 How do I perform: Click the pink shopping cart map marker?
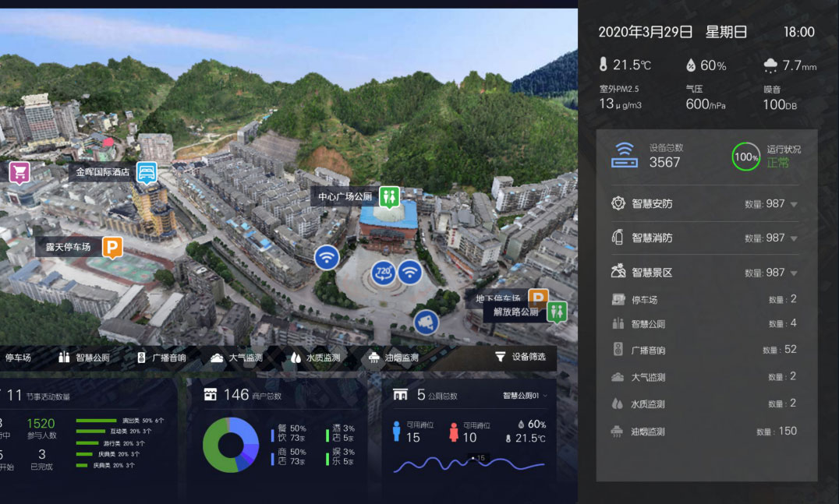pos(19,172)
